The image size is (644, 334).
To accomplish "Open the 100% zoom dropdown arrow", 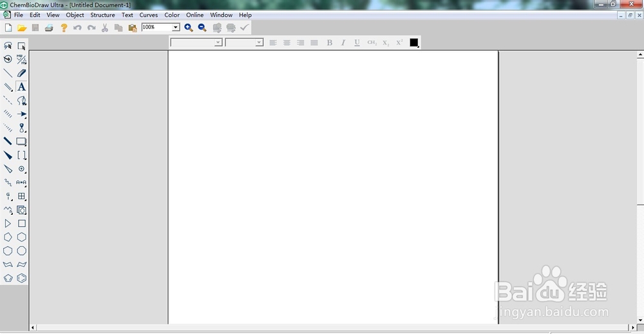I will click(x=176, y=27).
